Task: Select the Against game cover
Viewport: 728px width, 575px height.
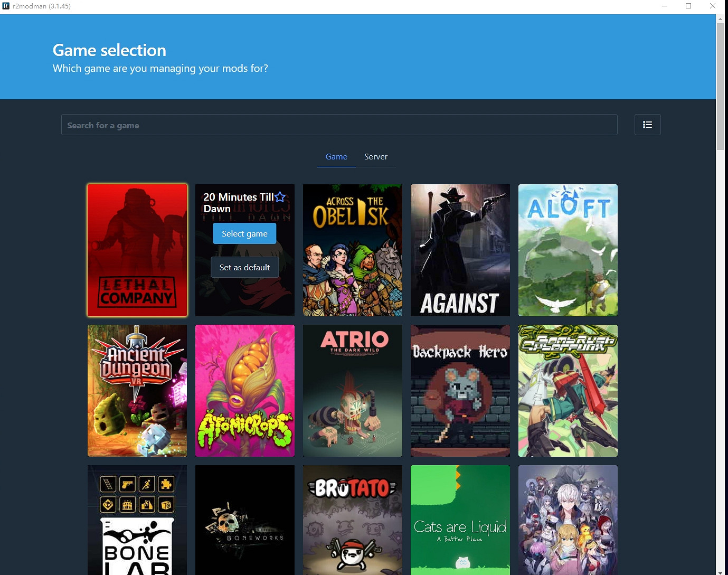Action: point(460,250)
